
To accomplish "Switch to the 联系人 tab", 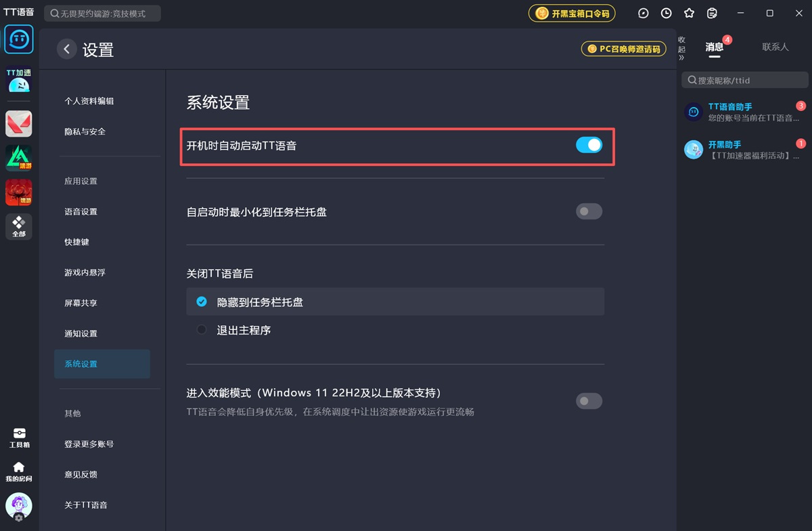I will (775, 47).
